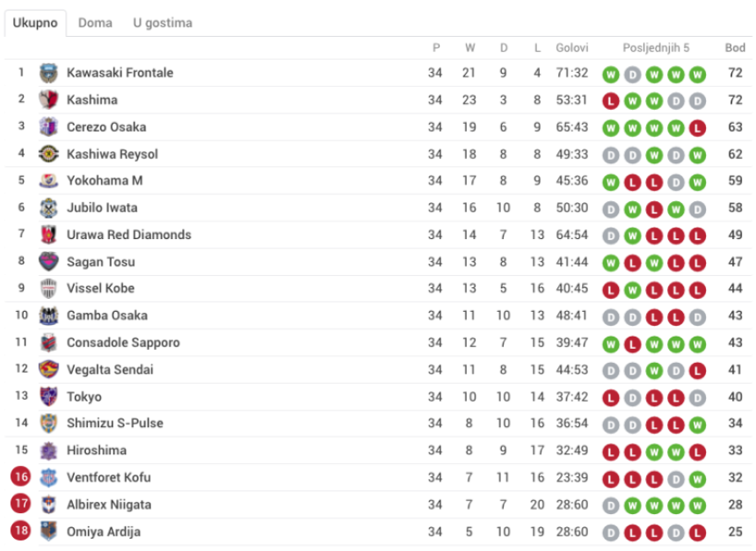756x551 pixels.
Task: Click Kashima's red L last result badge
Action: pyautogui.click(x=611, y=101)
